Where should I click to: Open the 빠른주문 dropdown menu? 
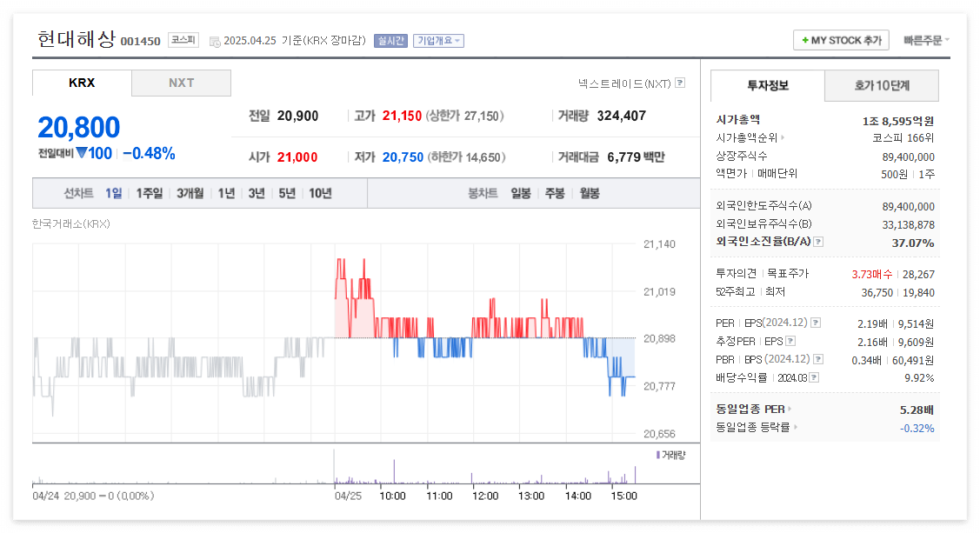924,40
